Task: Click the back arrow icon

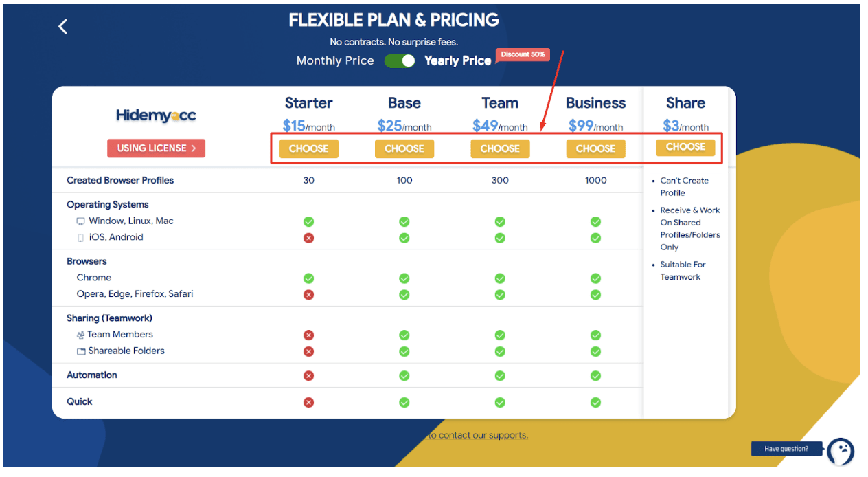Action: click(62, 27)
